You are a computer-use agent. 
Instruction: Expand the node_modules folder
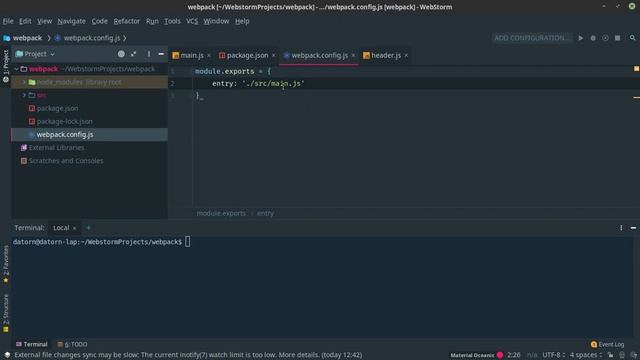24,82
